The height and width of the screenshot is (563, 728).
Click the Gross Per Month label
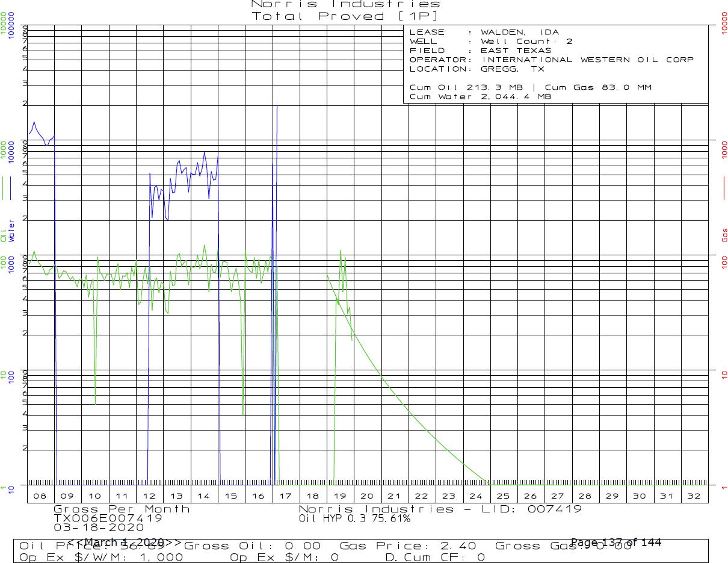coord(122,509)
